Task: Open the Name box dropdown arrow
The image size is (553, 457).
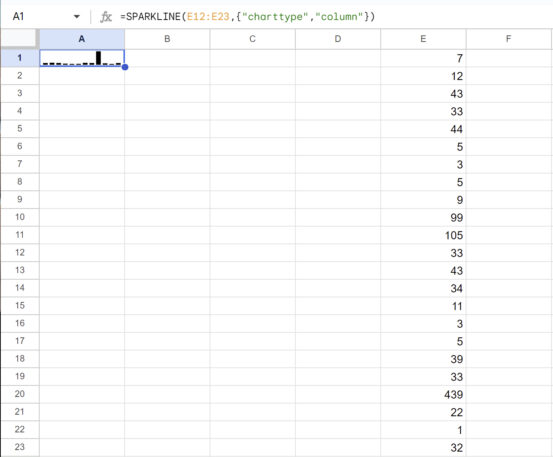Action: 77,17
